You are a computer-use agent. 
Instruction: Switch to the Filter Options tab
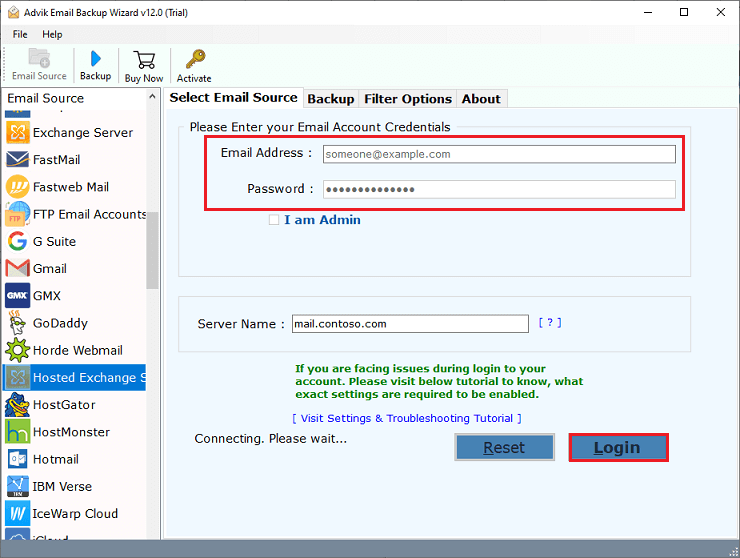408,99
